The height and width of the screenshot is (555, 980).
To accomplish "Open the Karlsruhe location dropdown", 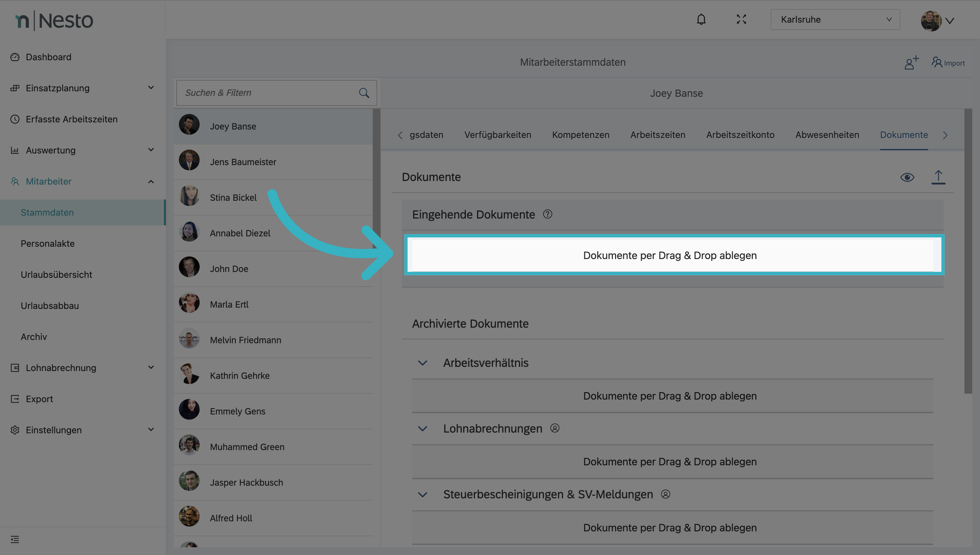I will [x=835, y=19].
